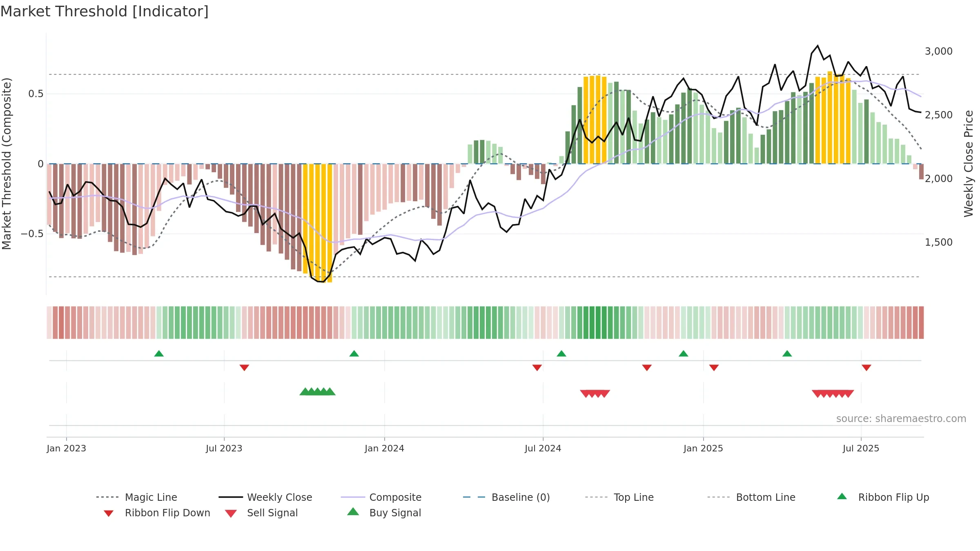This screenshot has width=980, height=551.
Task: Click the Ribbon Flip Up marker before Jan 2025
Action: [684, 353]
